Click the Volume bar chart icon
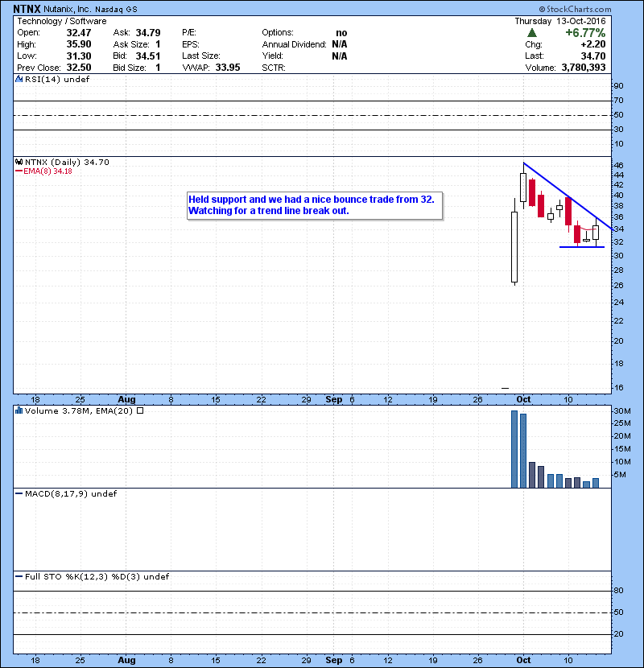This screenshot has height=668, width=644. point(19,410)
